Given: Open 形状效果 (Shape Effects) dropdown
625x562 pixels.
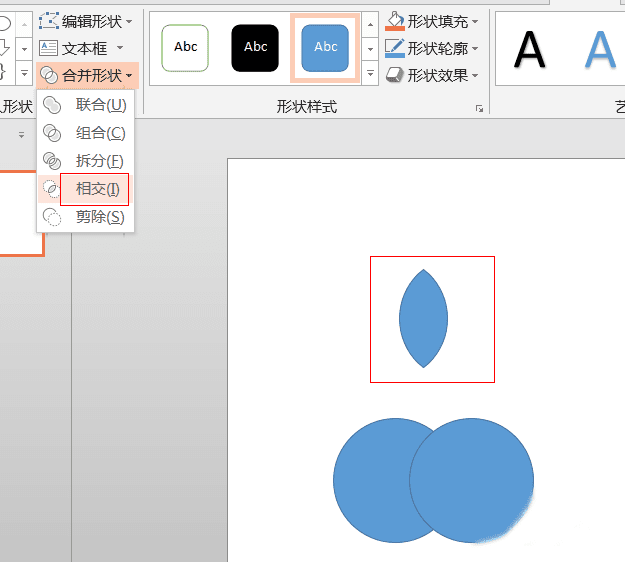Looking at the screenshot, I should click(432, 75).
